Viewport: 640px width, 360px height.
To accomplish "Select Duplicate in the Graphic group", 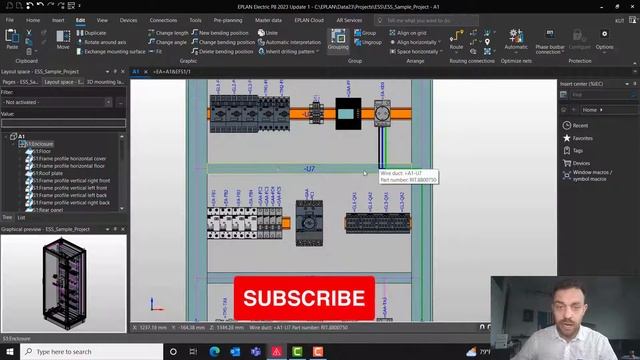I will [x=91, y=33].
